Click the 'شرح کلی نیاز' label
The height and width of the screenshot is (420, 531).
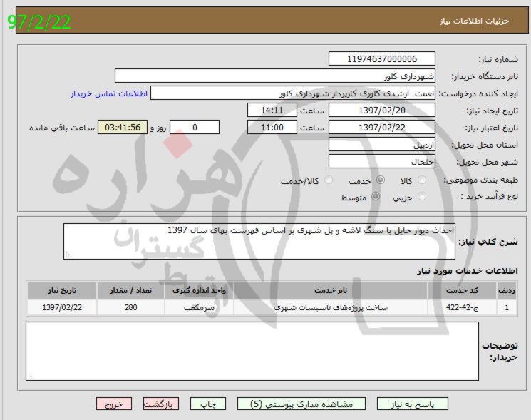(x=488, y=242)
